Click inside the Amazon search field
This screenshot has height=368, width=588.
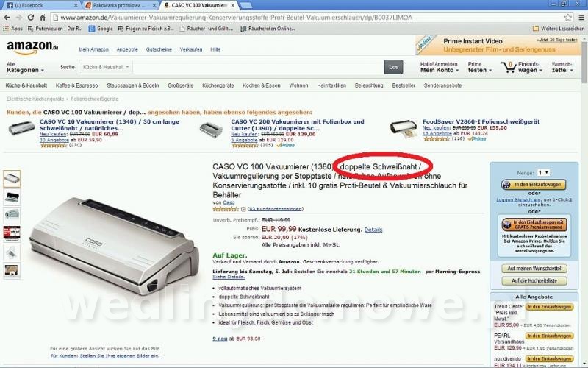pos(258,67)
